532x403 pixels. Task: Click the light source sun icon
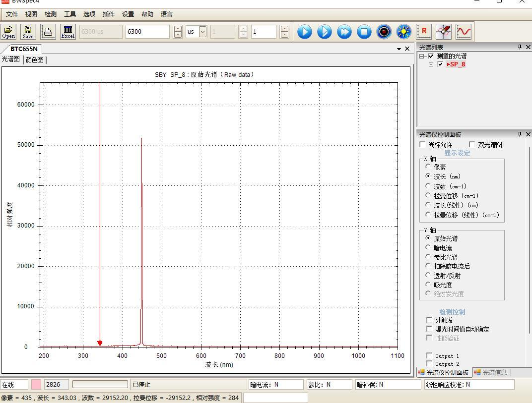click(404, 32)
